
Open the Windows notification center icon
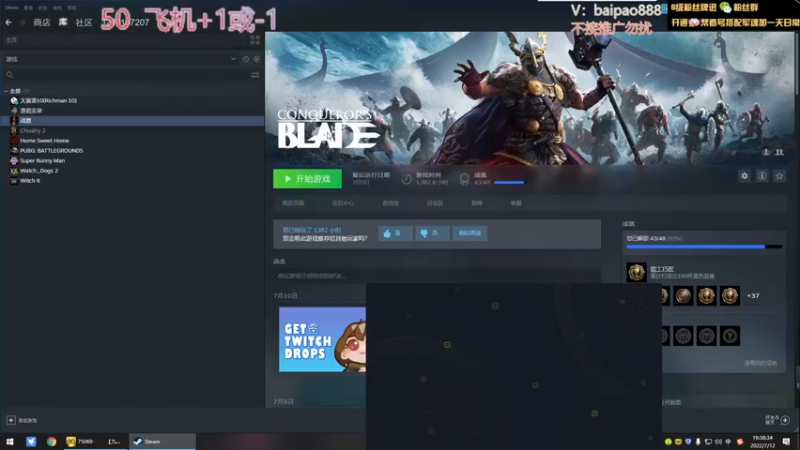[x=786, y=442]
